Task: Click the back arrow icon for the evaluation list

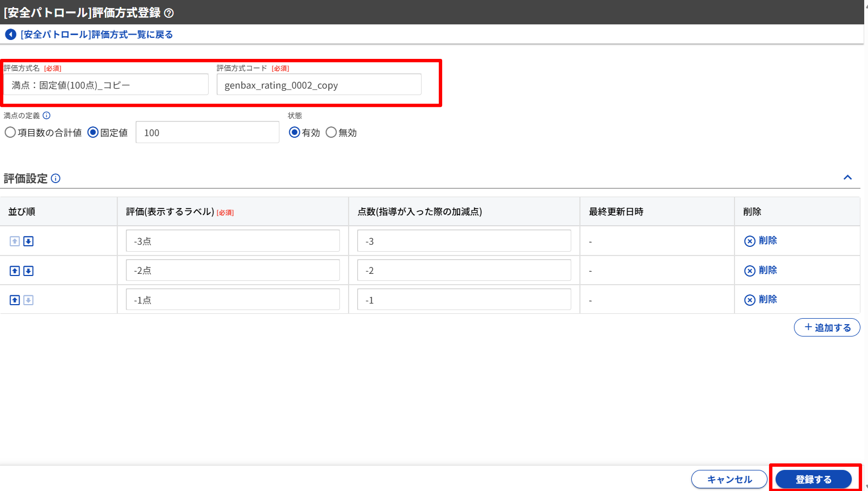Action: click(x=10, y=35)
